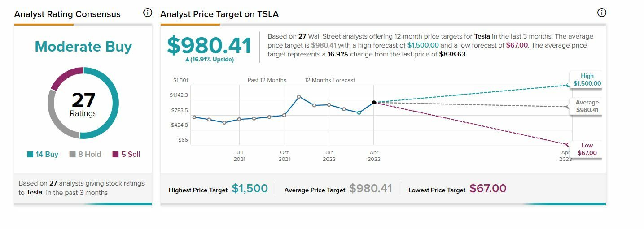Click the 27 Ratings donut center

(83, 104)
